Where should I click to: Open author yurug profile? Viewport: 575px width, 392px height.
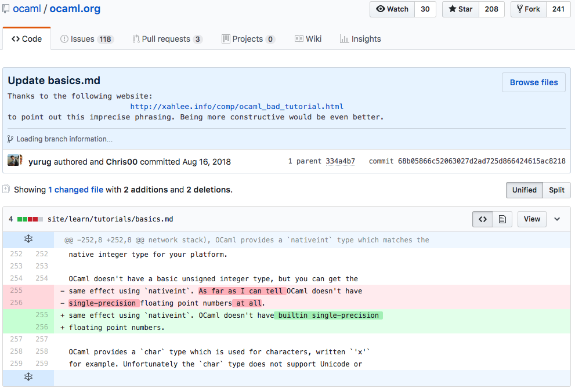[40, 162]
